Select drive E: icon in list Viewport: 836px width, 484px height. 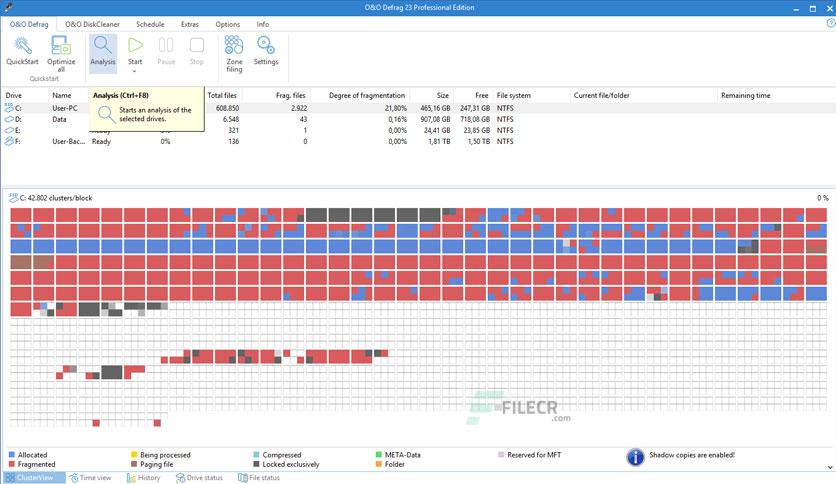[x=9, y=130]
